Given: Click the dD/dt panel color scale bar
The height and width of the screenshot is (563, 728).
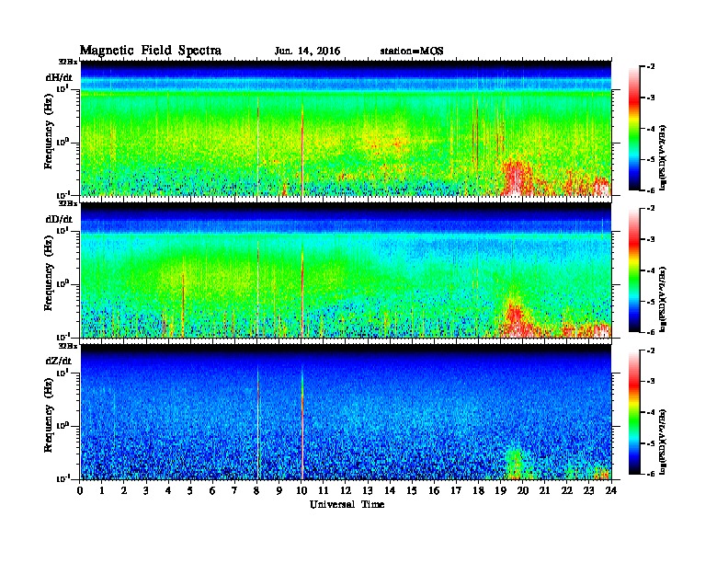Looking at the screenshot, I should click(634, 270).
